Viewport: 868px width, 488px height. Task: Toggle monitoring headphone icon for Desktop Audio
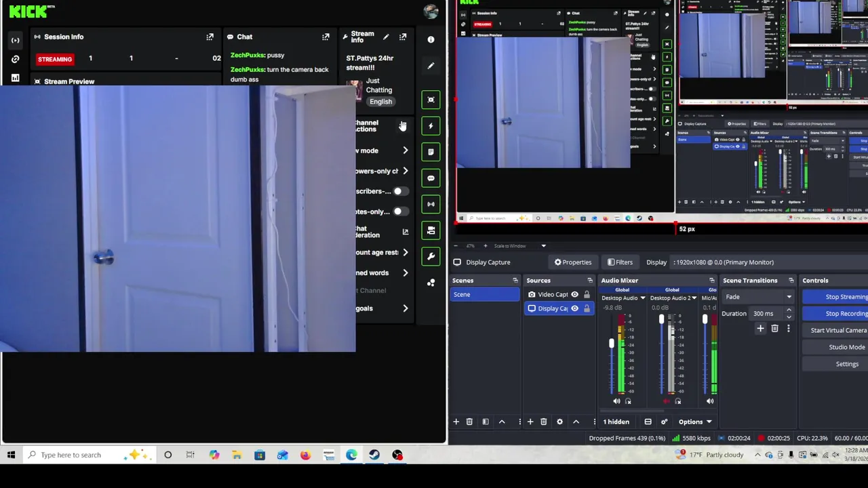[628, 401]
